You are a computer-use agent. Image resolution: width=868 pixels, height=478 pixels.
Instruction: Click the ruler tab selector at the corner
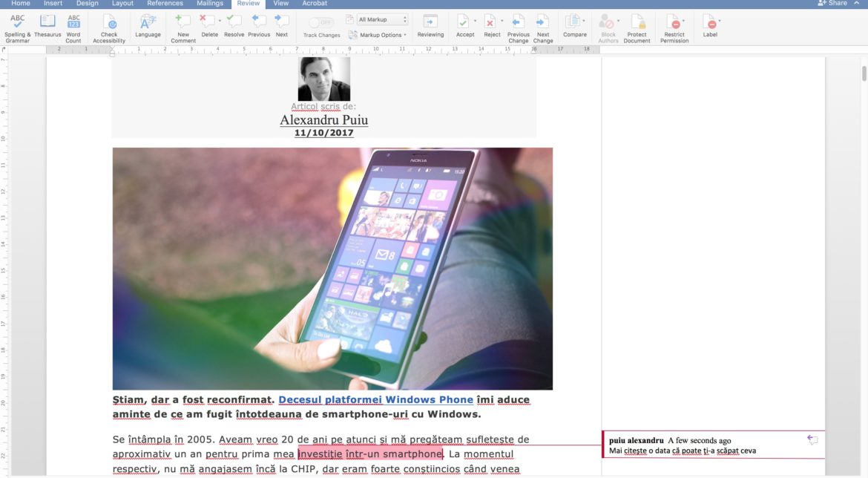pyautogui.click(x=4, y=49)
